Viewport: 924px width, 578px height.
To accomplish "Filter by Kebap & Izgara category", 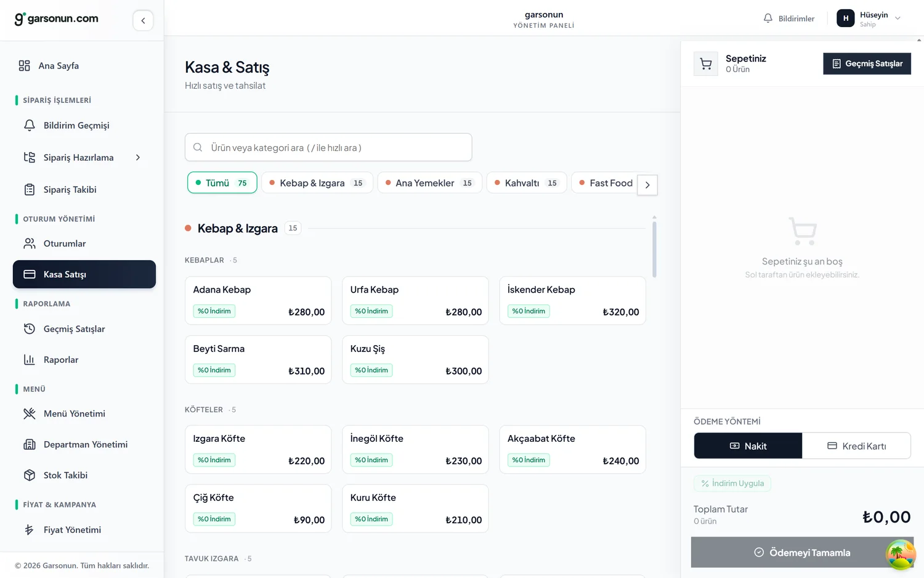I will [317, 183].
